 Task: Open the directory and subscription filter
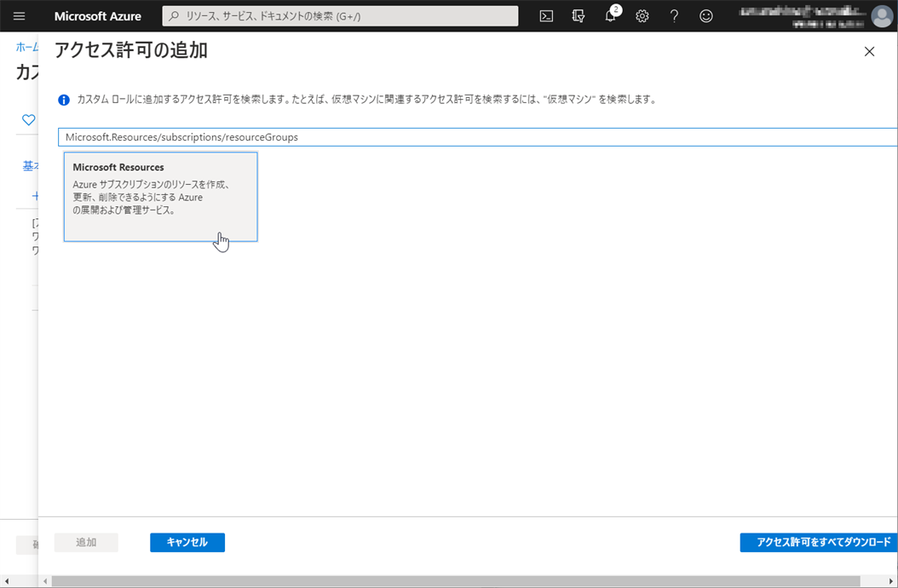coord(579,16)
